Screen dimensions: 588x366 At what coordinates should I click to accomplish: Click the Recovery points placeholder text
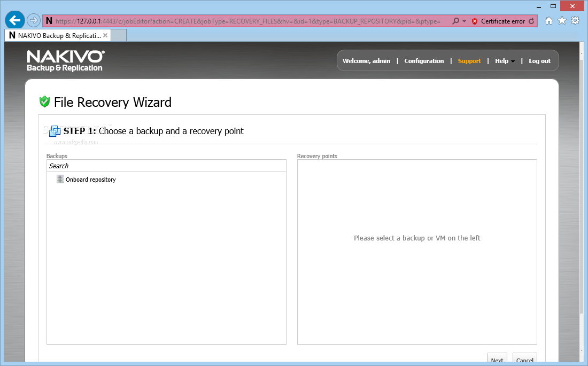[x=417, y=238]
